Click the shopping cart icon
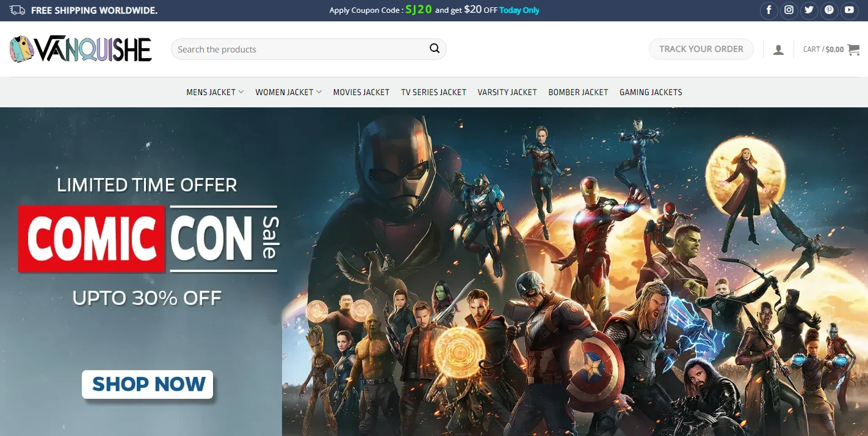Screen dimensions: 868x436 click(853, 49)
